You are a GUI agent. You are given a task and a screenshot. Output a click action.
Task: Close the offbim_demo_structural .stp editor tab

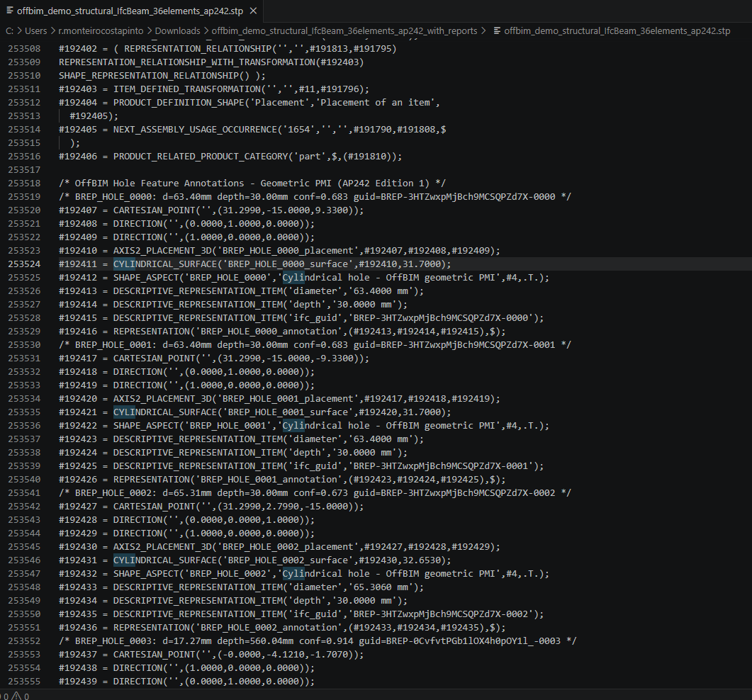pos(253,11)
